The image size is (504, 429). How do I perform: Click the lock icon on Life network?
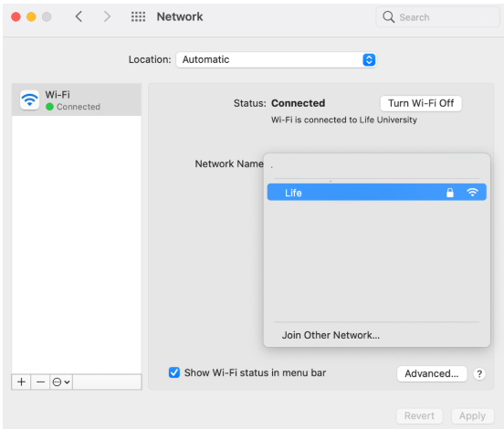(x=450, y=193)
